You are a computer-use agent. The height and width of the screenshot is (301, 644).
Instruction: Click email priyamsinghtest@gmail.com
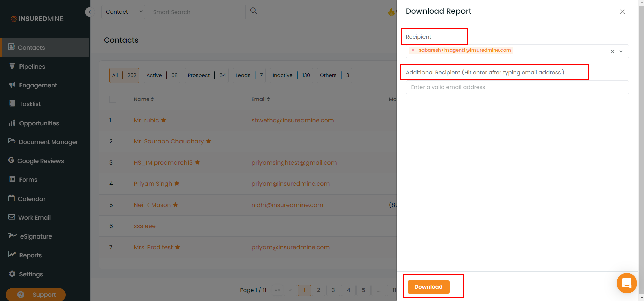294,163
